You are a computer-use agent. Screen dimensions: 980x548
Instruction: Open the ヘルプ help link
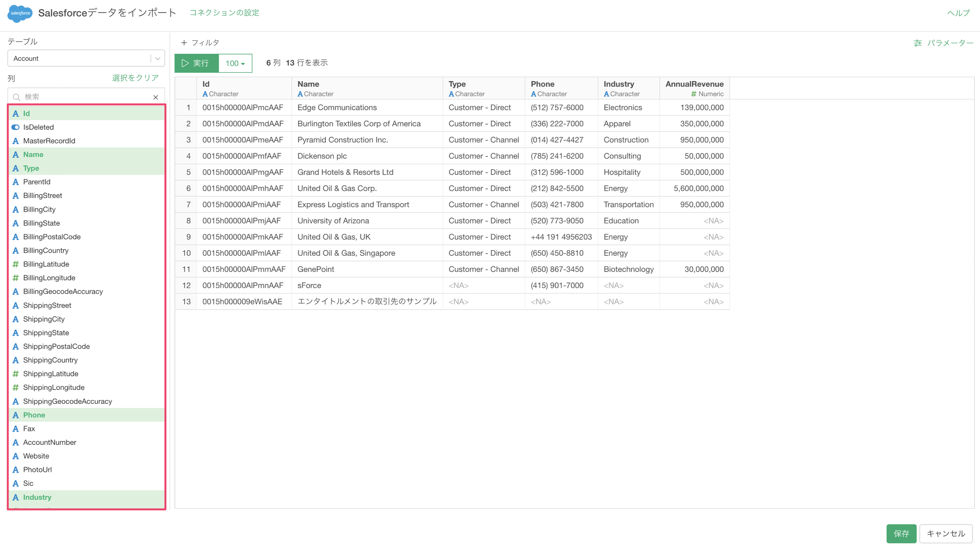tap(958, 13)
